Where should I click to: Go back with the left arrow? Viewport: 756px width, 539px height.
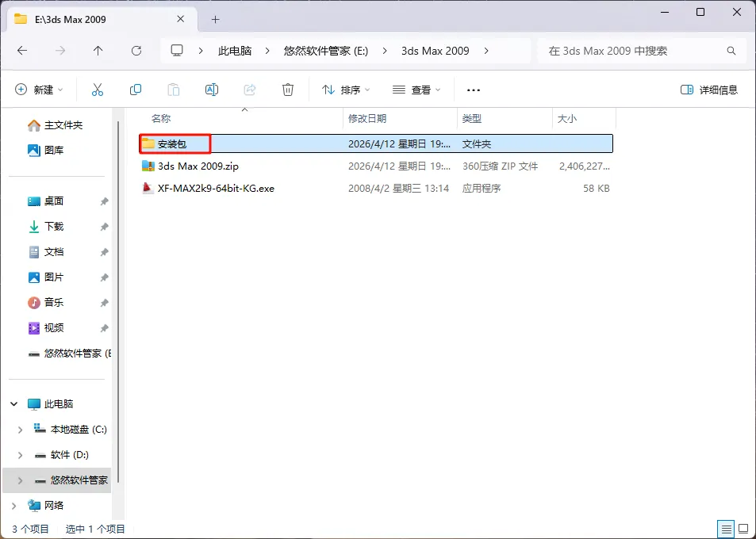[x=22, y=51]
